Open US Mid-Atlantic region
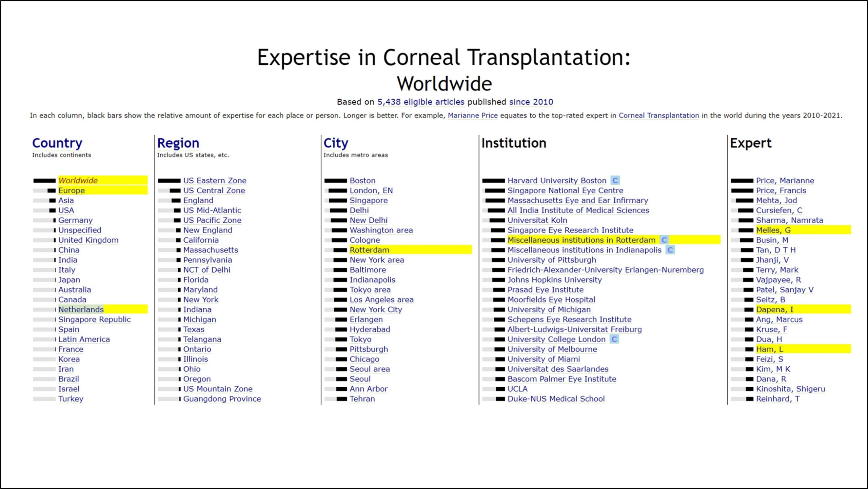Viewport: 868px width, 489px height. pos(212,210)
